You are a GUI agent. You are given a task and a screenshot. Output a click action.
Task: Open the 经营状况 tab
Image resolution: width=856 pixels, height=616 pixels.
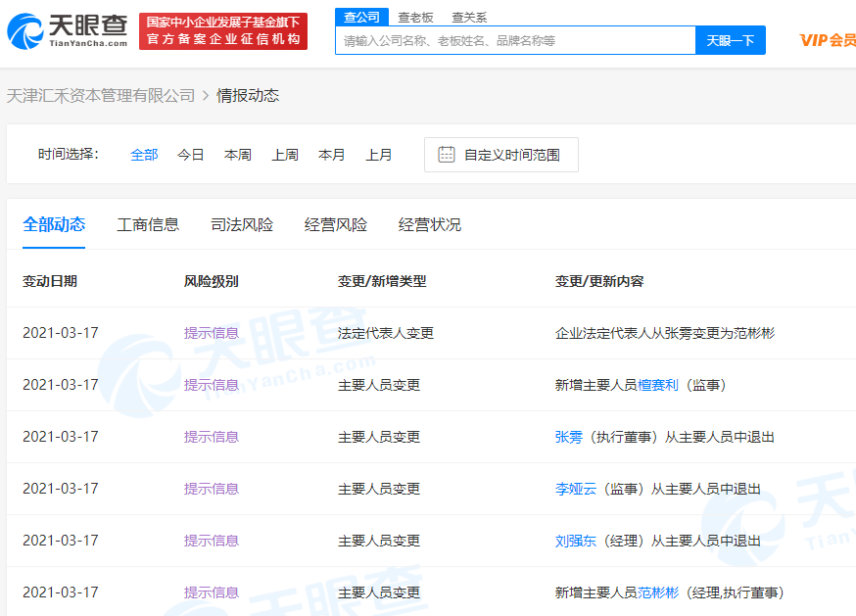[430, 225]
